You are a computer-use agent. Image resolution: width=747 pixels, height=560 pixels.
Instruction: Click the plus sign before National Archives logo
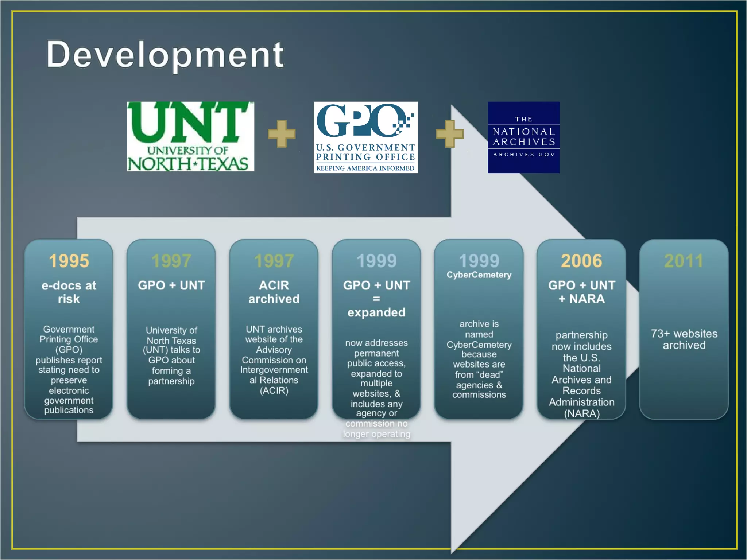click(449, 134)
